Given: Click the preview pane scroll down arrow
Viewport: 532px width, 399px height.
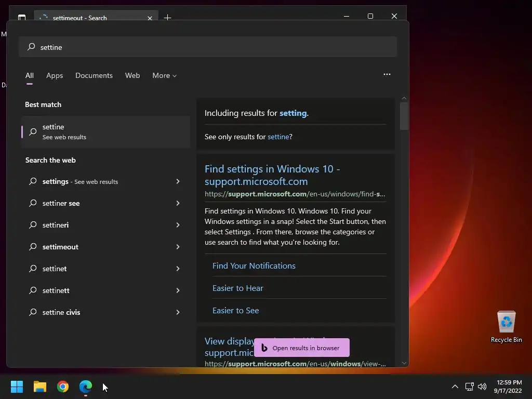Looking at the screenshot, I should [x=404, y=363].
